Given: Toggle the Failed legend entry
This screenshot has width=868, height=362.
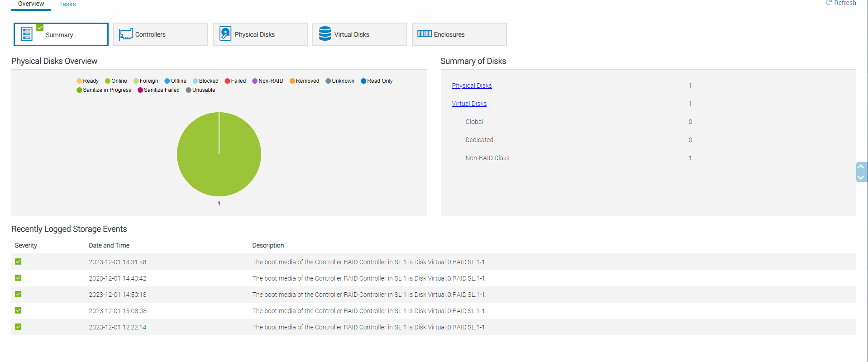Looking at the screenshot, I should pyautogui.click(x=235, y=81).
